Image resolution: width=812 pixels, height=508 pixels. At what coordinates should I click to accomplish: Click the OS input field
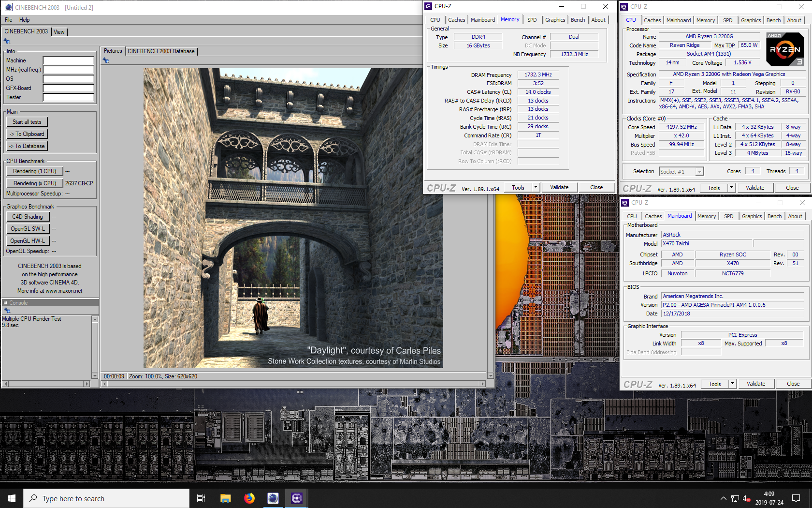tap(69, 79)
